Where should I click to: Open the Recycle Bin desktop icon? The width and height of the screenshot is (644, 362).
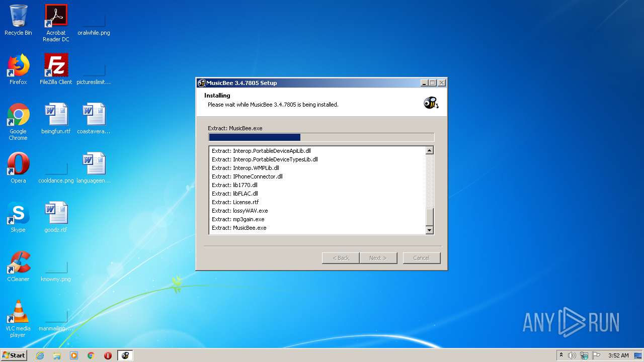18,20
